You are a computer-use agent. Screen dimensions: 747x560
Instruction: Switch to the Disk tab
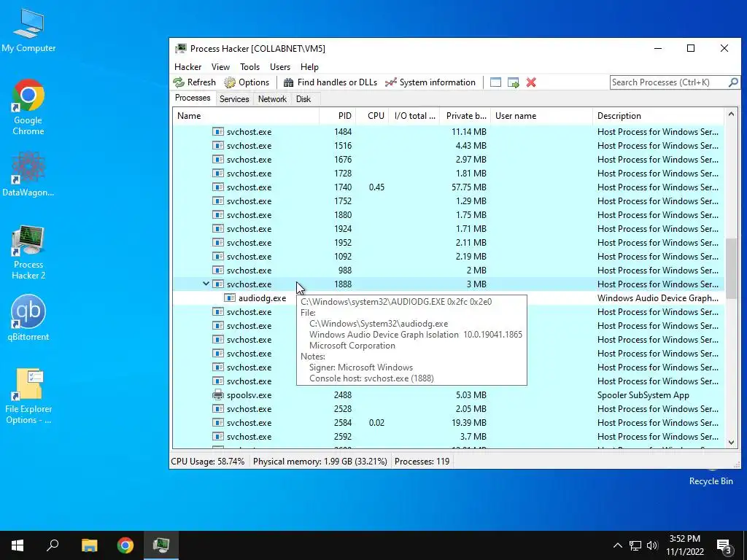pos(303,99)
